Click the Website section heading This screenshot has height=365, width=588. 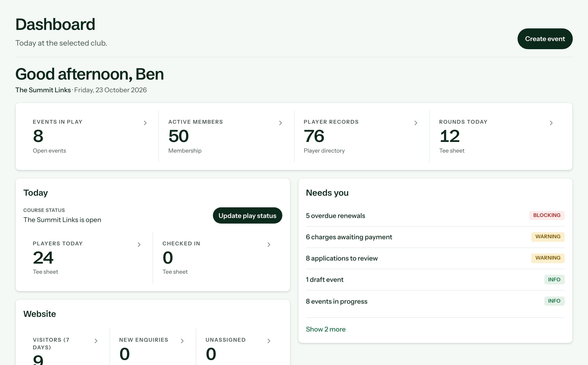tap(40, 314)
